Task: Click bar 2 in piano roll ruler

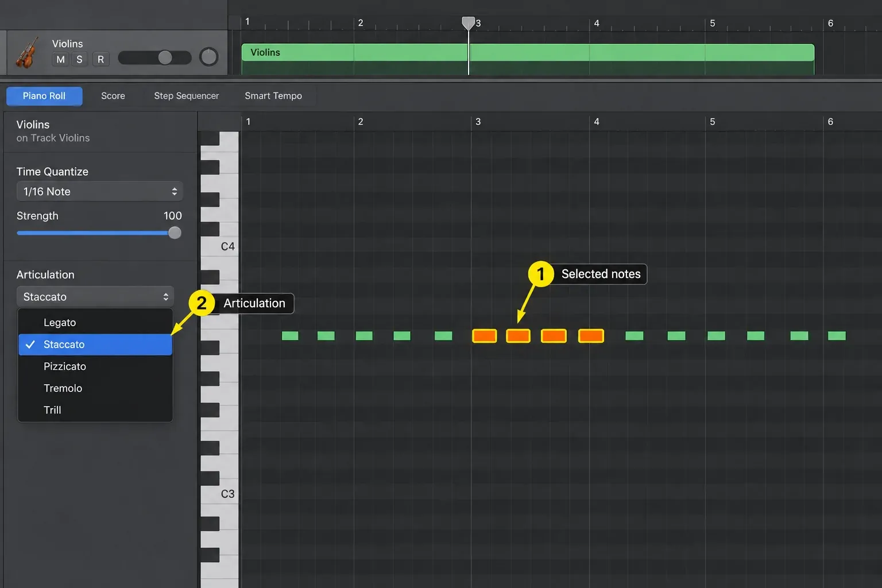Action: (361, 122)
